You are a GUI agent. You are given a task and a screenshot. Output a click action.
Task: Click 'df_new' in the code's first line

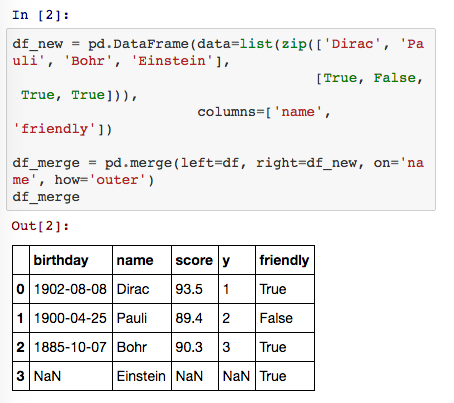pyautogui.click(x=38, y=44)
